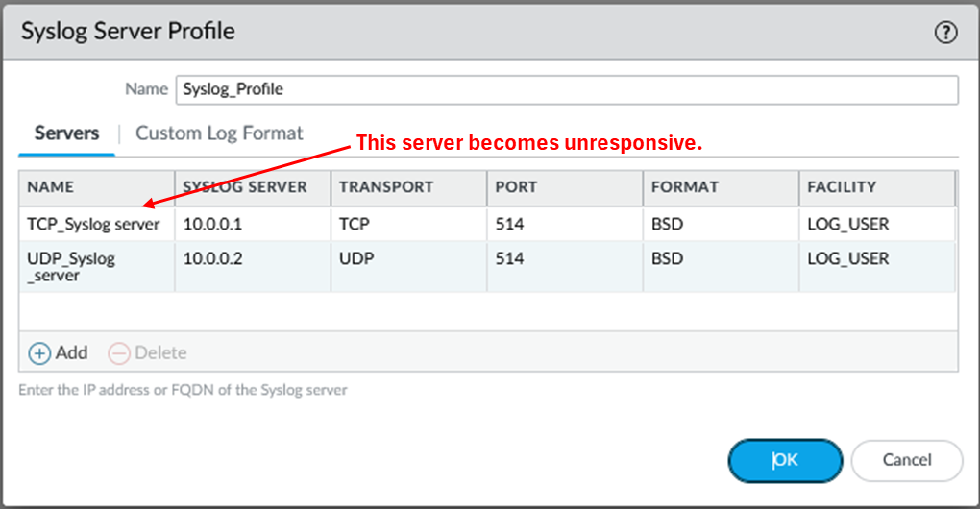
Task: Open BSD format cell for TCP server
Action: tap(720, 224)
